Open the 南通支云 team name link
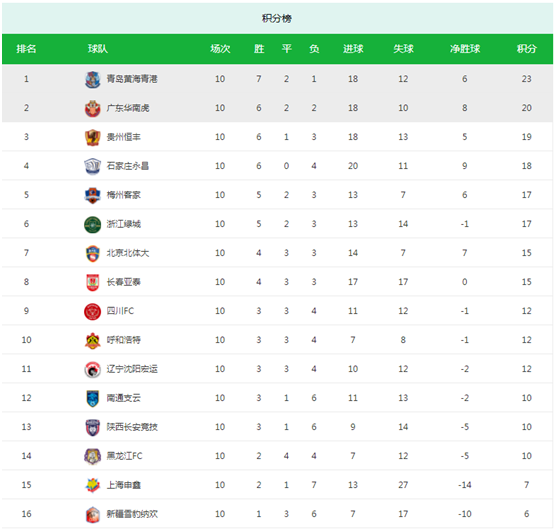Screen dimensions: 558x531 tap(124, 398)
